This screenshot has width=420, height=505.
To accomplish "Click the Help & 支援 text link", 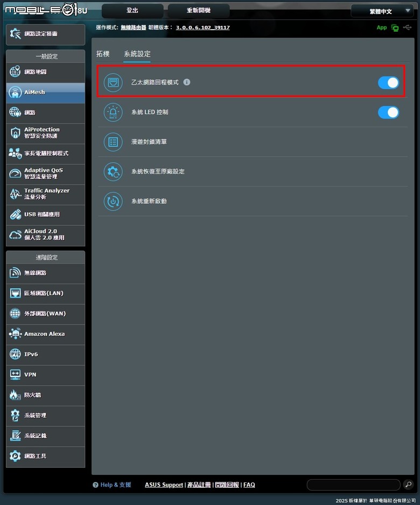I will (116, 485).
